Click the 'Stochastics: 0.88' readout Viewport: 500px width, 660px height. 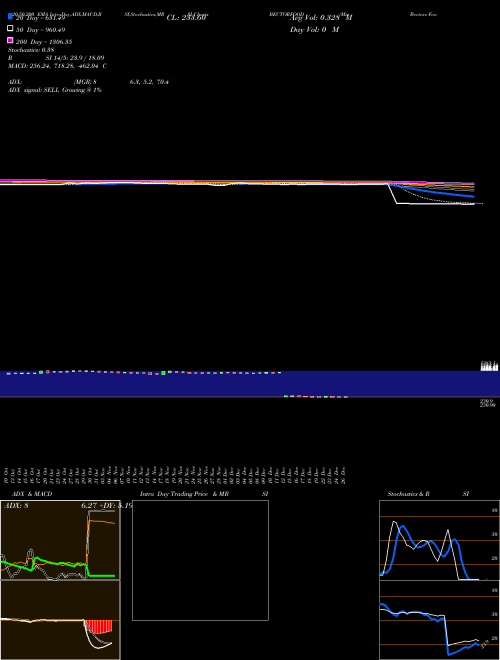coord(31,50)
